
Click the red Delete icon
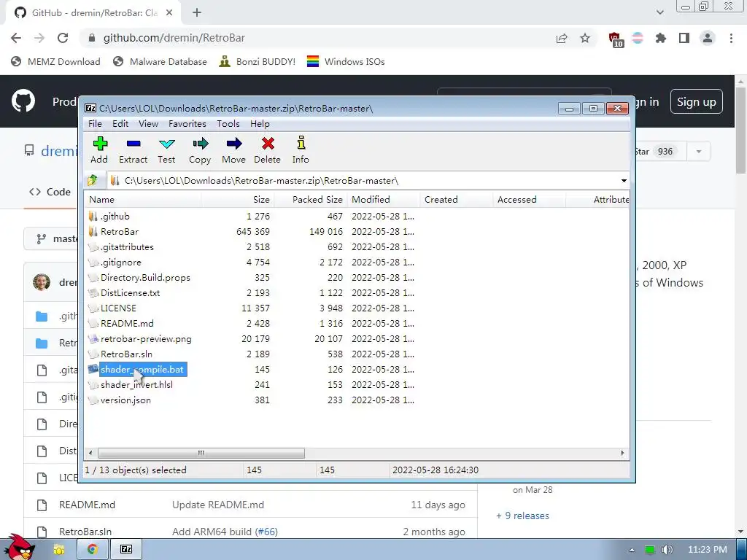coord(268,144)
